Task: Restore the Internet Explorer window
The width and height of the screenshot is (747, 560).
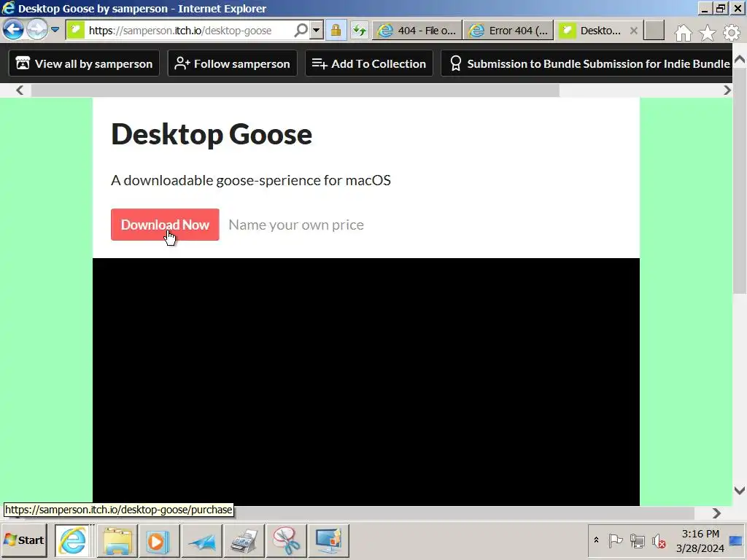Action: coord(721,8)
